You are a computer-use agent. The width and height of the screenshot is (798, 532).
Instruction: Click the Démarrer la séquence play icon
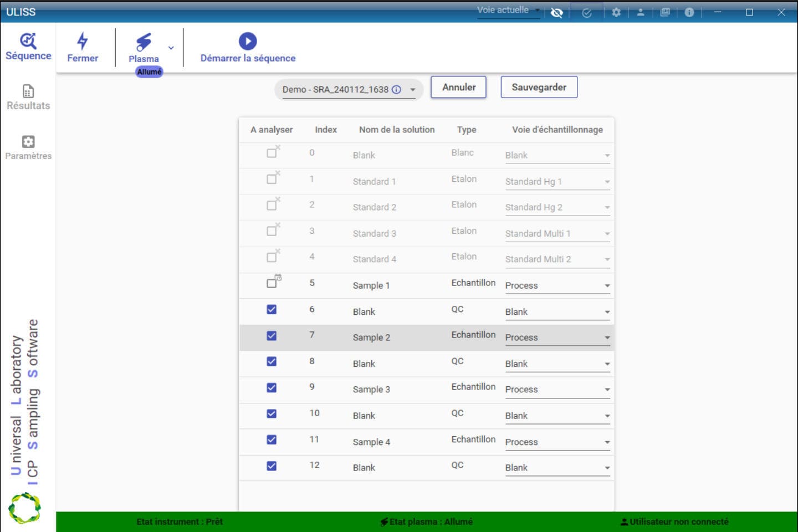[247, 40]
